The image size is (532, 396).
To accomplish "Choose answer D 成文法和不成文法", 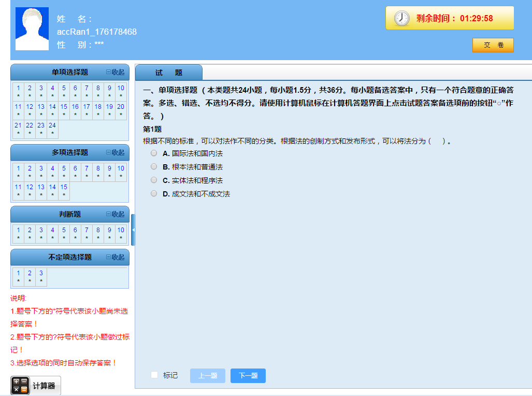I will pyautogui.click(x=154, y=193).
